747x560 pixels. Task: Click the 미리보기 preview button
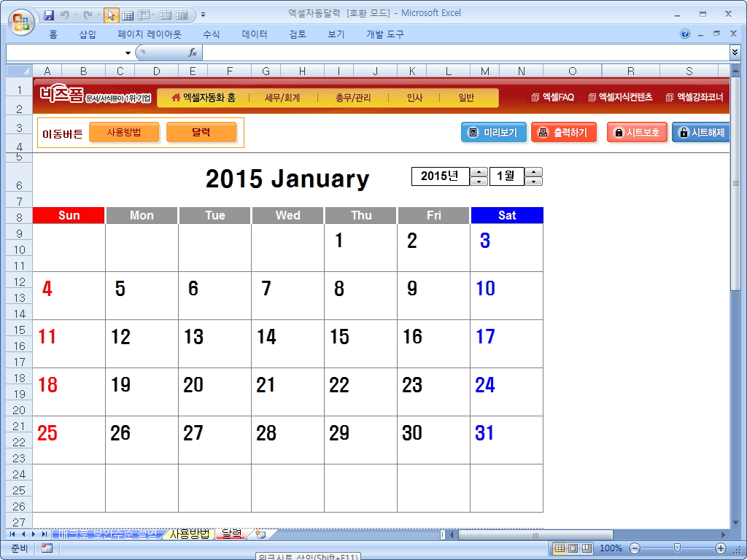click(x=494, y=133)
